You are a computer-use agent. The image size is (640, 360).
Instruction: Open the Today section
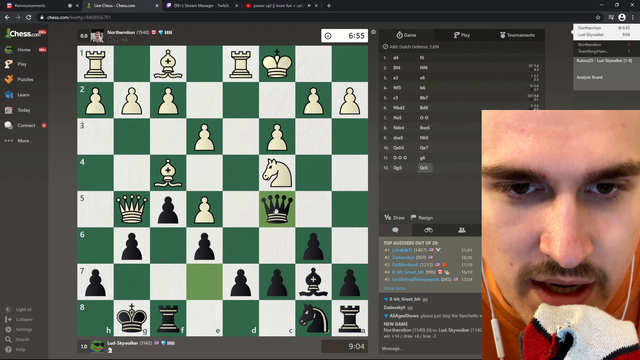point(23,110)
